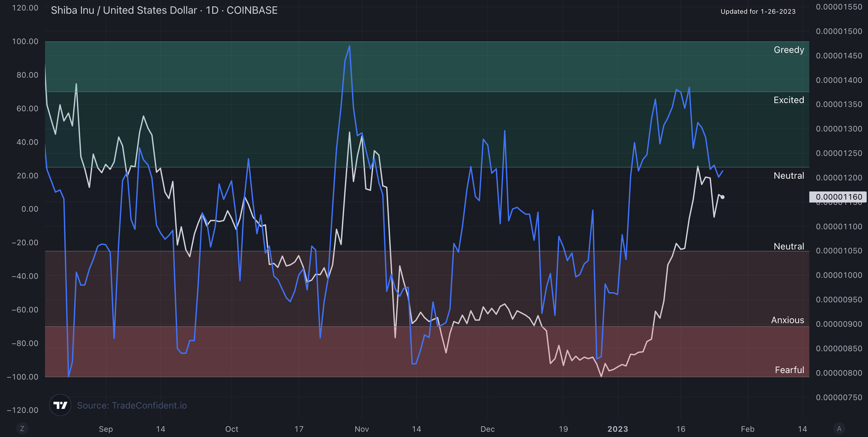The height and width of the screenshot is (437, 868).
Task: Click the Nov date axis label
Action: click(x=362, y=429)
